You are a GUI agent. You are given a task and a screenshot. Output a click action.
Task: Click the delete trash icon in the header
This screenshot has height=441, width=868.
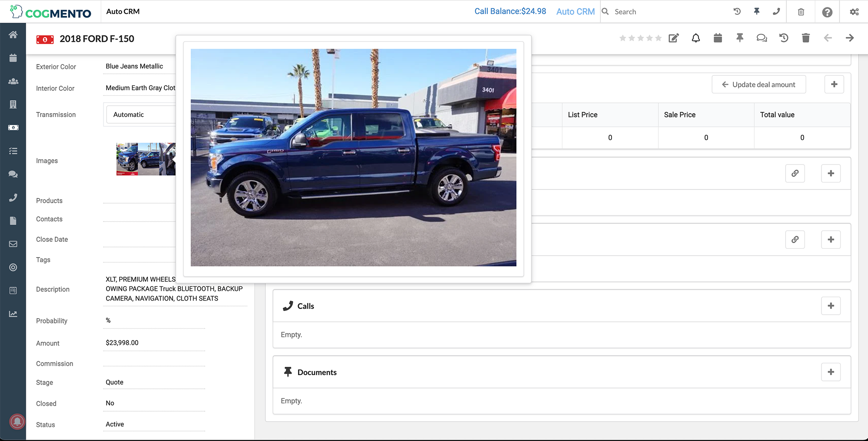click(806, 38)
